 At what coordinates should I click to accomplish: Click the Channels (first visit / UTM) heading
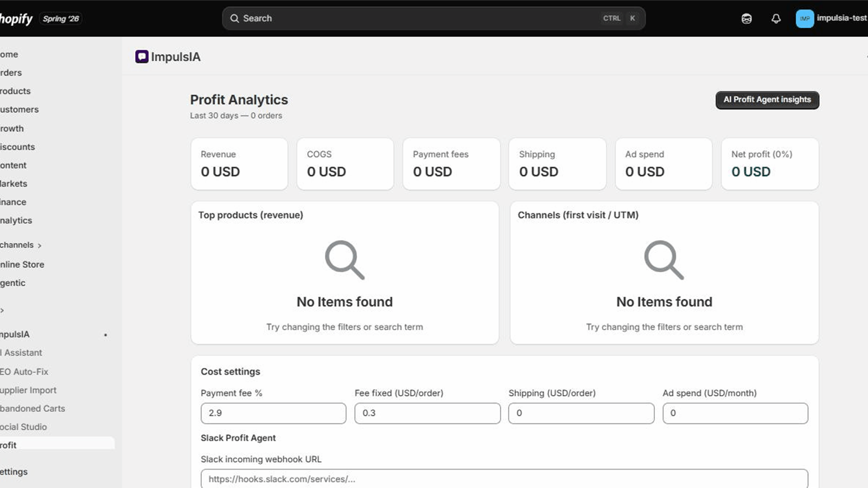pos(578,215)
